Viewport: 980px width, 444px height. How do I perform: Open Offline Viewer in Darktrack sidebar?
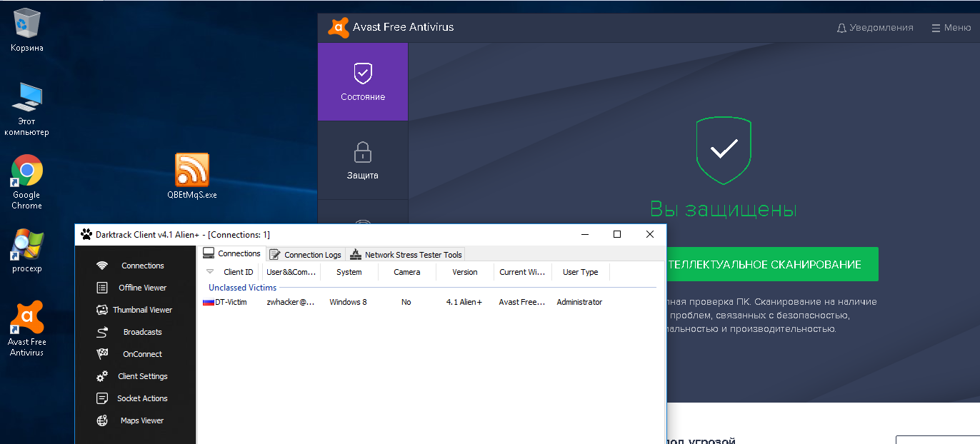point(142,288)
